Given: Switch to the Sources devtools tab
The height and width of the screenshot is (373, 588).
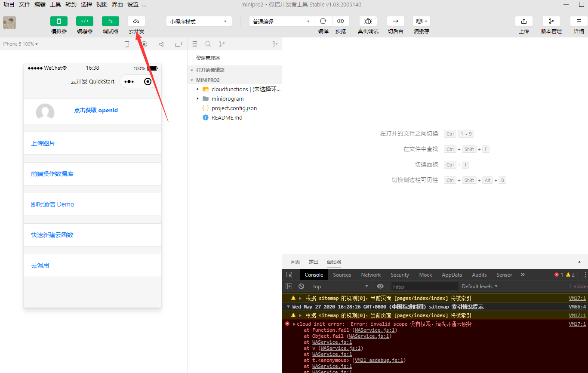Looking at the screenshot, I should coord(342,275).
